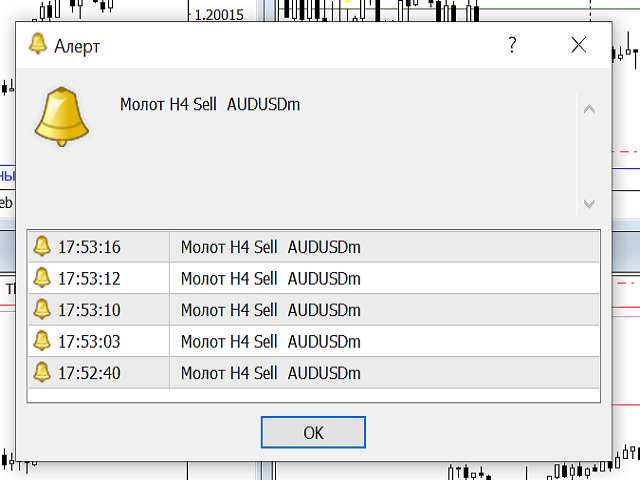Click the question mark help icon
Screen dimensions: 640x480
pyautogui.click(x=512, y=44)
